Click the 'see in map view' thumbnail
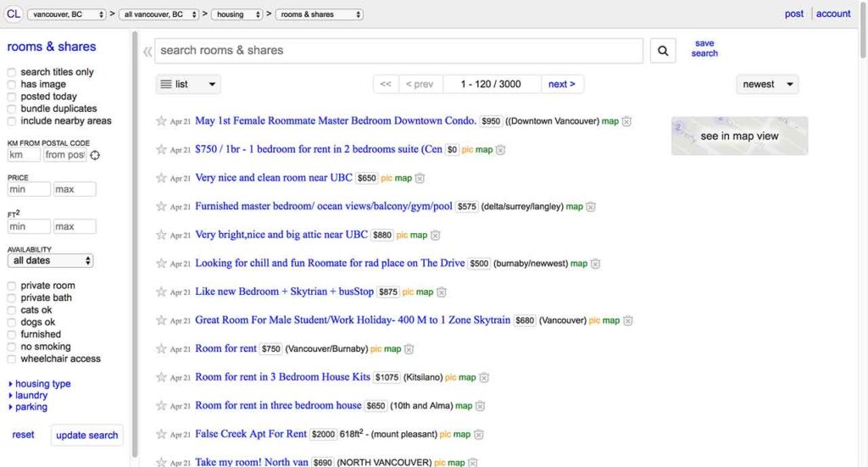 tap(739, 136)
